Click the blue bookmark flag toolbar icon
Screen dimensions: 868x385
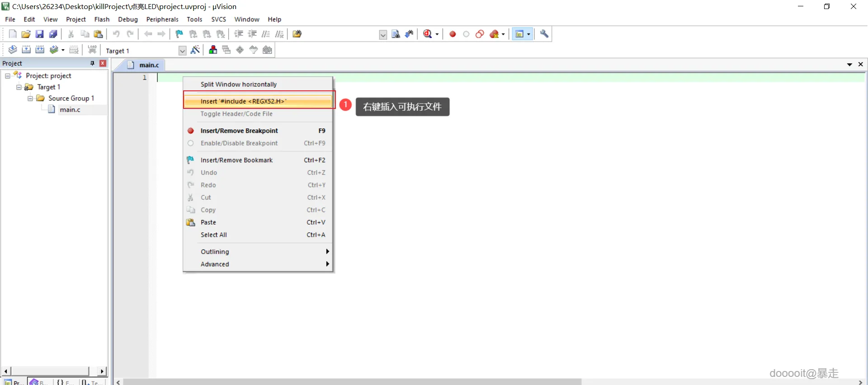tap(179, 34)
